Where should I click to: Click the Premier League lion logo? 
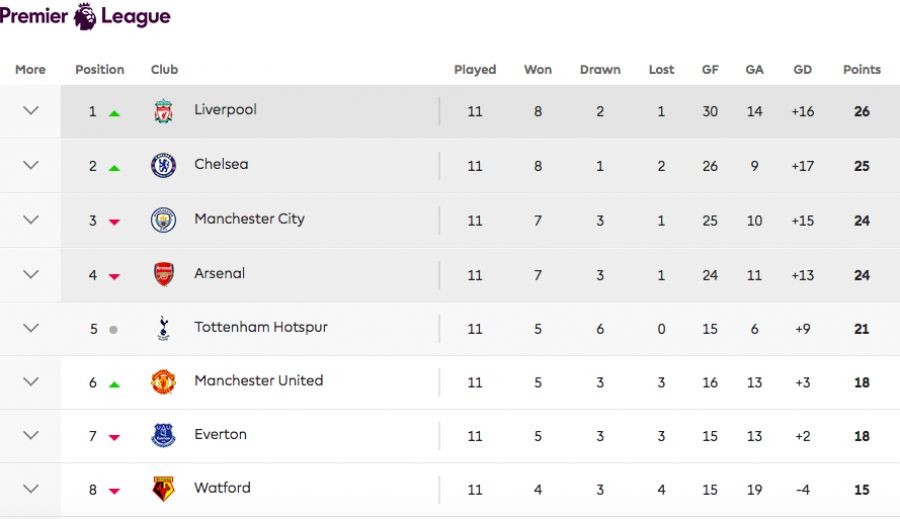point(86,16)
